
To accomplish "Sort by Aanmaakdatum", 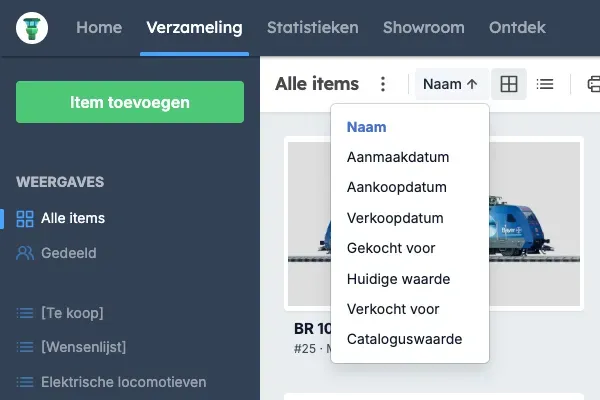I will click(x=398, y=157).
